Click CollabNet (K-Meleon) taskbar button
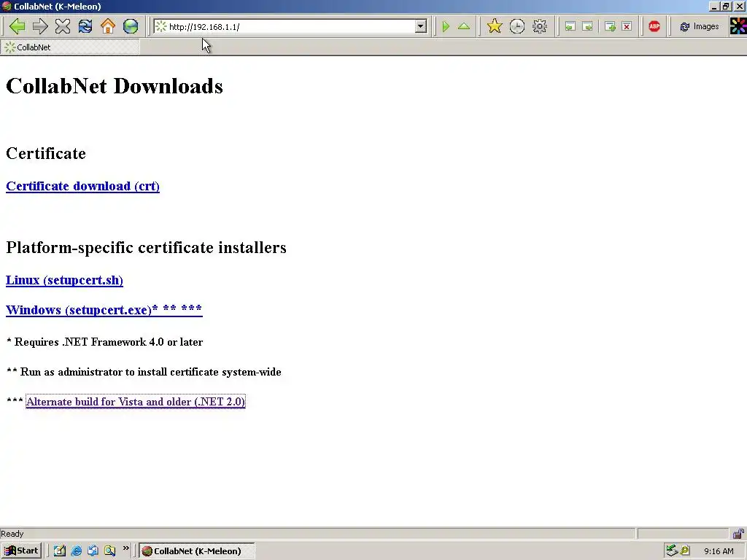 pos(197,551)
